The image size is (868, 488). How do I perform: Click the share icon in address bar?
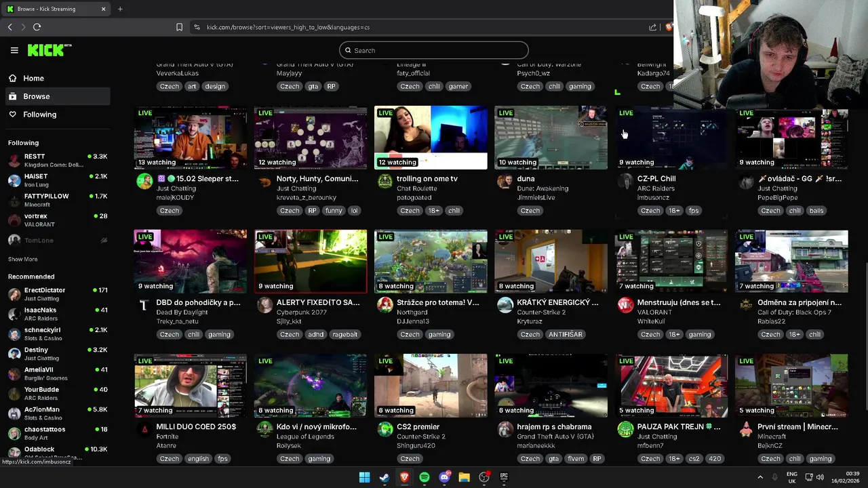[x=652, y=27]
